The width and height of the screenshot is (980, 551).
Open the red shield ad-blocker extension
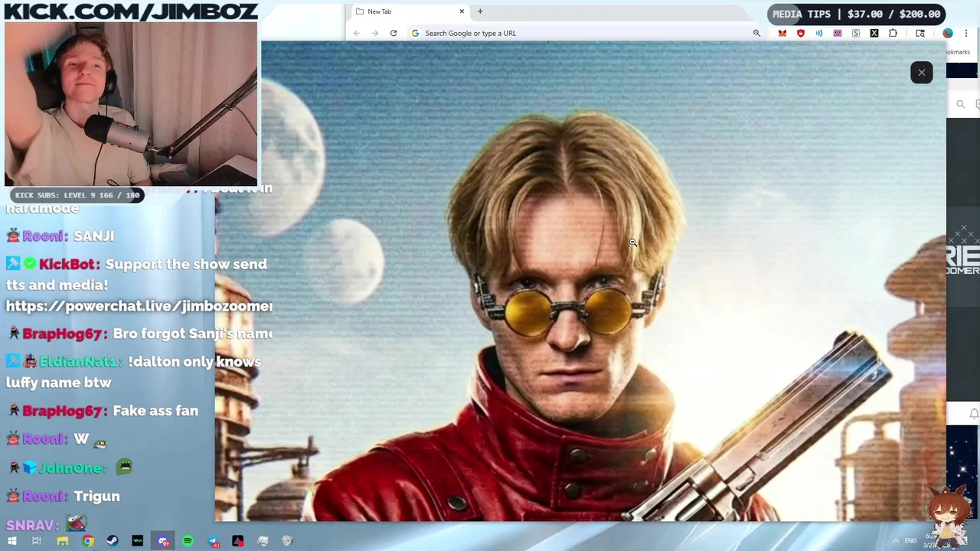(x=801, y=33)
